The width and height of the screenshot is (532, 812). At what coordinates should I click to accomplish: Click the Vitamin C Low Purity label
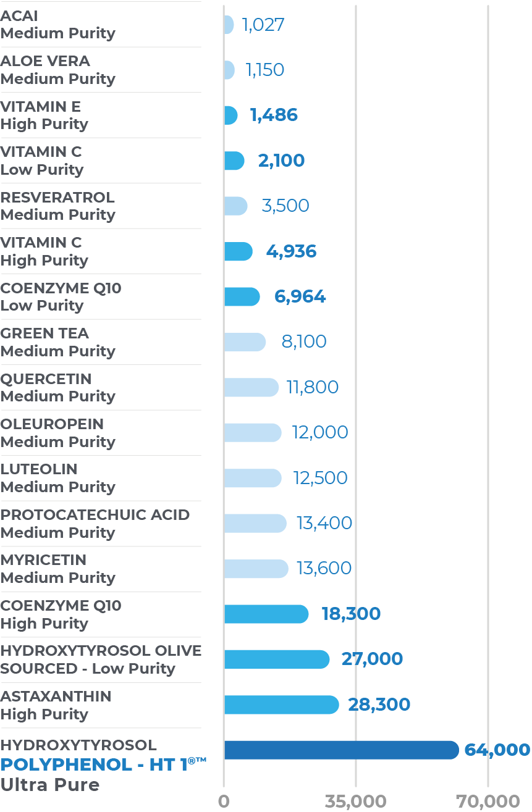click(x=42, y=161)
